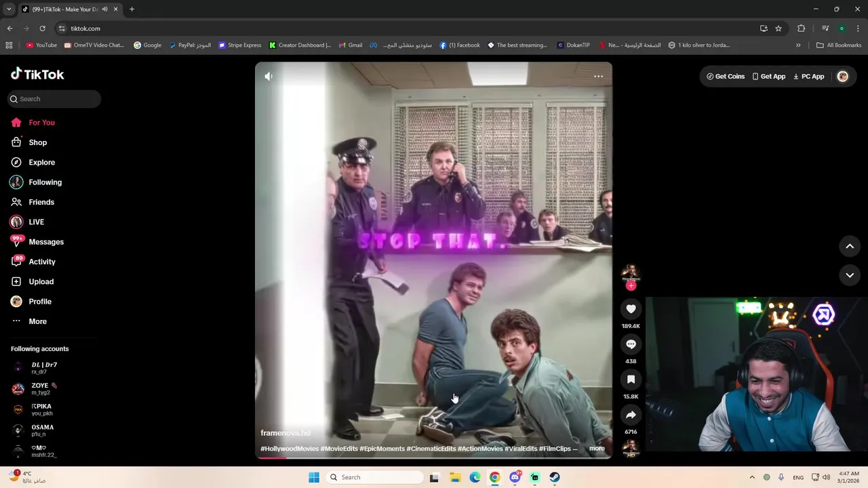
Task: Go to previous video with up arrow
Action: pyautogui.click(x=850, y=247)
